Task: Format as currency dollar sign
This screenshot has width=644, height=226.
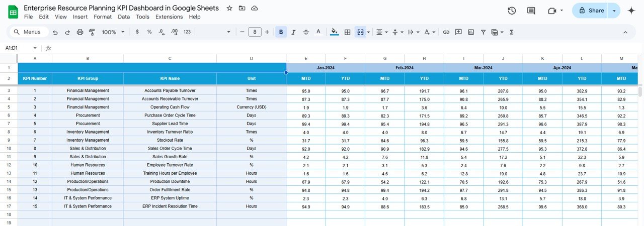Action: 137,32
